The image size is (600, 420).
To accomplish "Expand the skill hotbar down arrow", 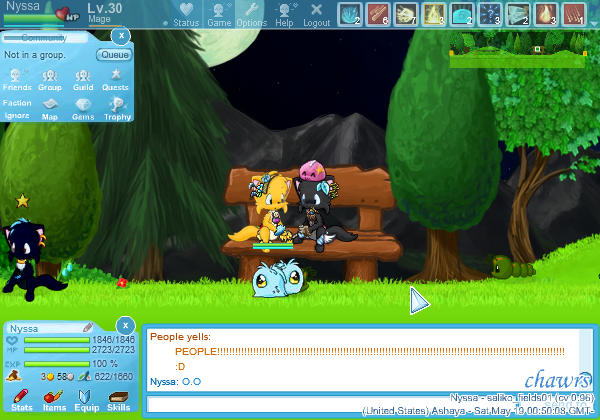I will click(593, 23).
